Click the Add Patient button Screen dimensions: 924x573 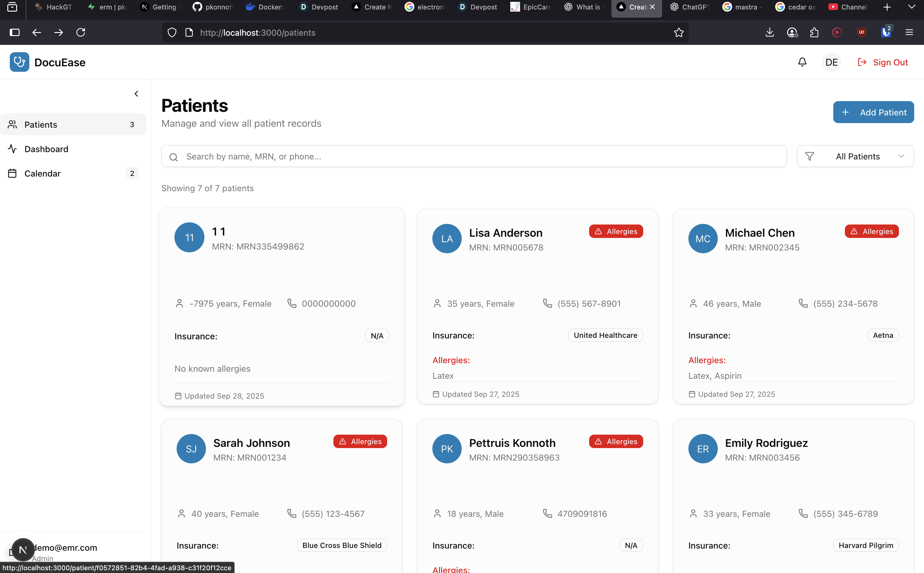coord(873,112)
